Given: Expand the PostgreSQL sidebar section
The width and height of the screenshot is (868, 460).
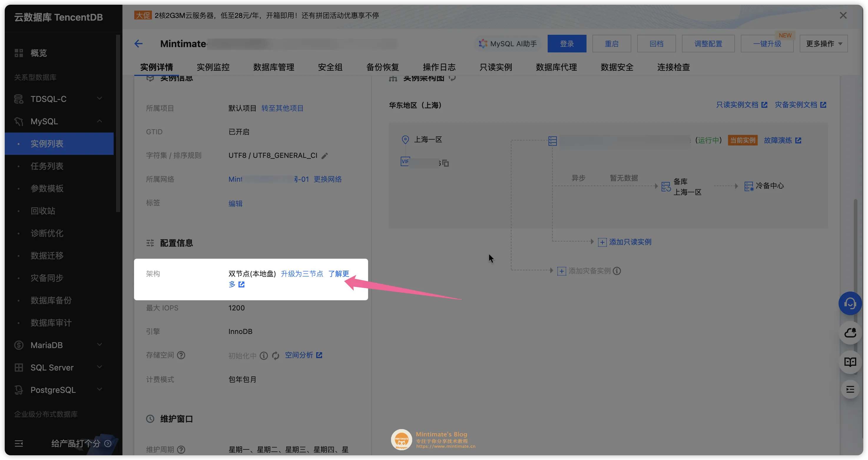Looking at the screenshot, I should [x=100, y=389].
